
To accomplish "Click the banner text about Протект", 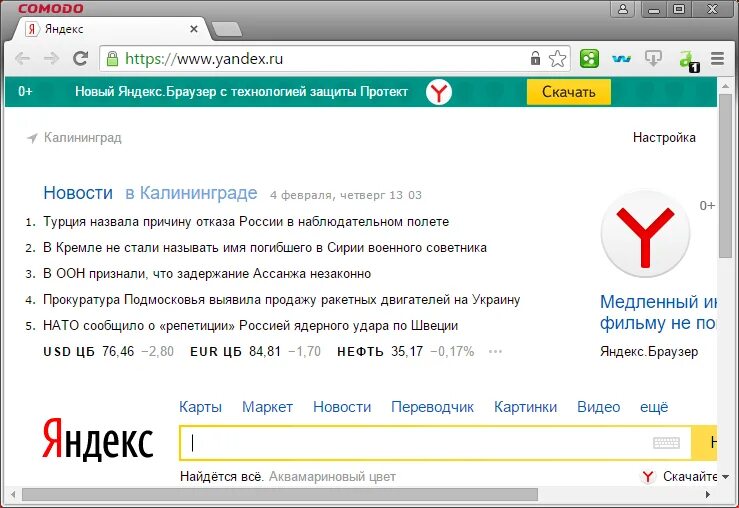I will click(241, 91).
